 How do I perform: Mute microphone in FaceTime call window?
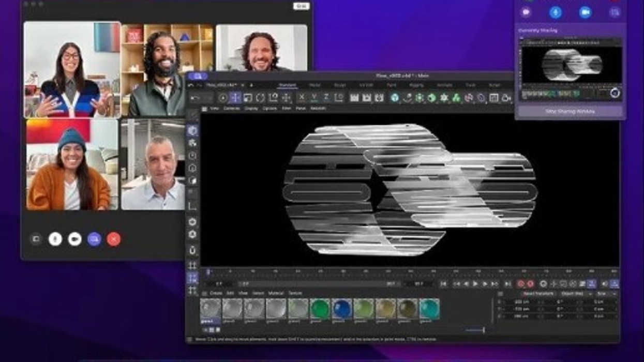(55, 239)
